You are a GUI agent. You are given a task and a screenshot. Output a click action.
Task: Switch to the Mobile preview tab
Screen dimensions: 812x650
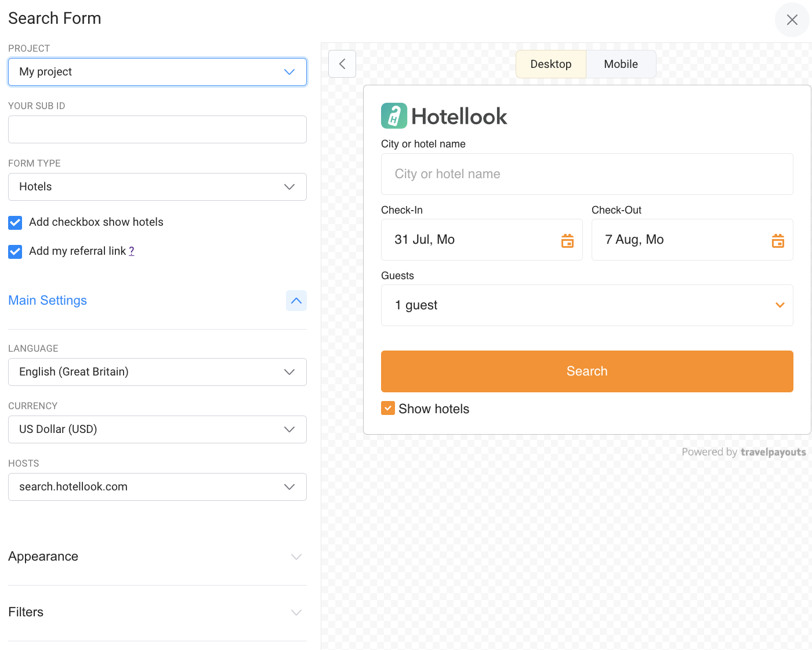[x=621, y=64]
